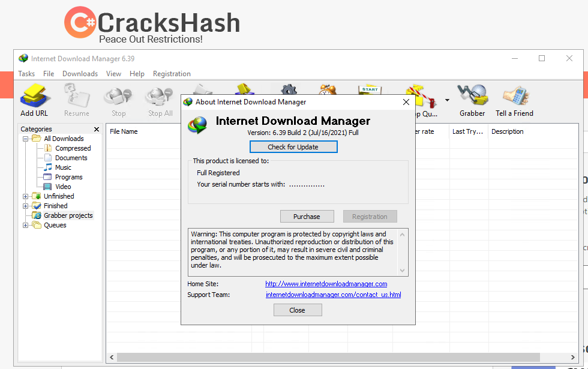This screenshot has height=369, width=588.
Task: Select the Finished folder
Action: pyautogui.click(x=55, y=205)
